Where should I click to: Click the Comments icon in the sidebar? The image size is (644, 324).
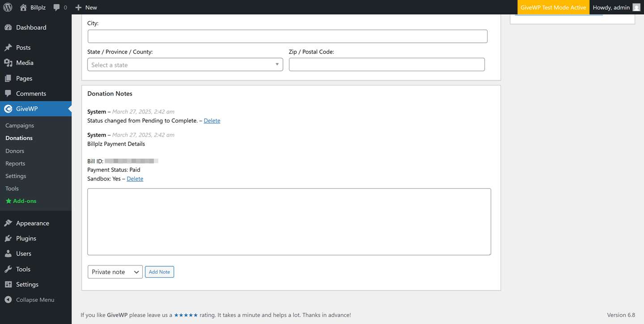(8, 93)
